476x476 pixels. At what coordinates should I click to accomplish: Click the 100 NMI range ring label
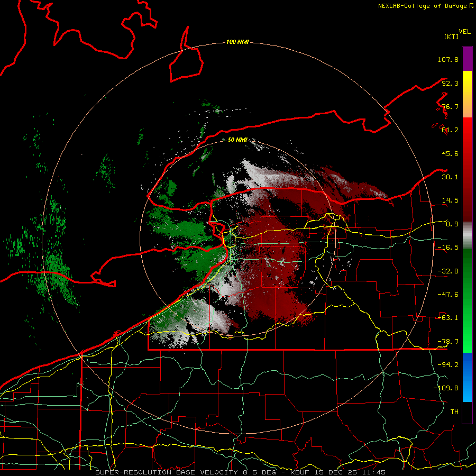[x=237, y=42]
